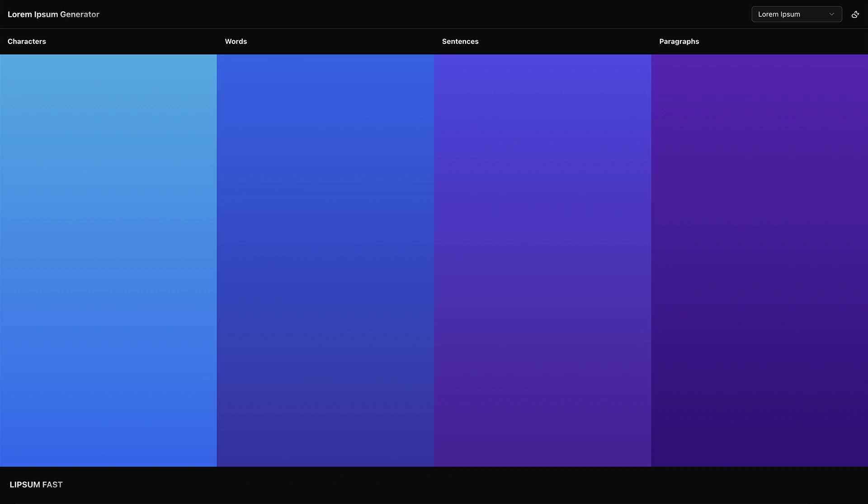Click the "Lorem Ipsum" label inside the selector box

click(x=778, y=14)
